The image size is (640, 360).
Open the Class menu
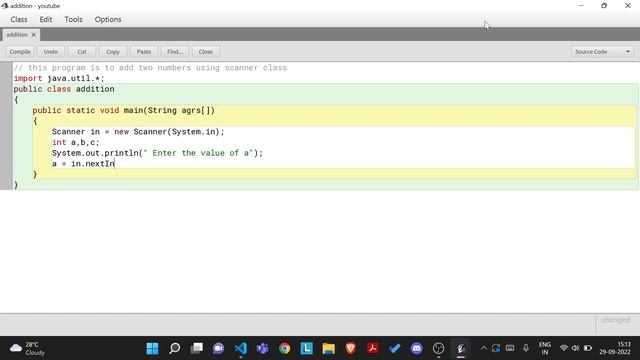coord(19,19)
